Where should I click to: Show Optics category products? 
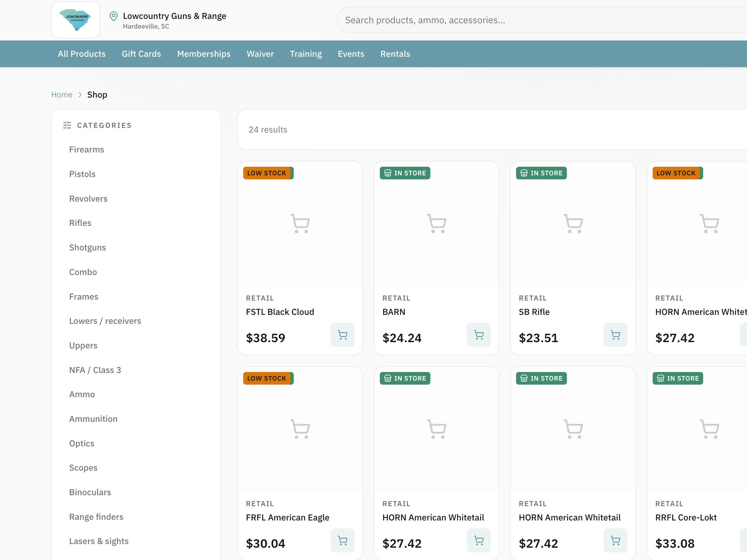click(x=82, y=444)
